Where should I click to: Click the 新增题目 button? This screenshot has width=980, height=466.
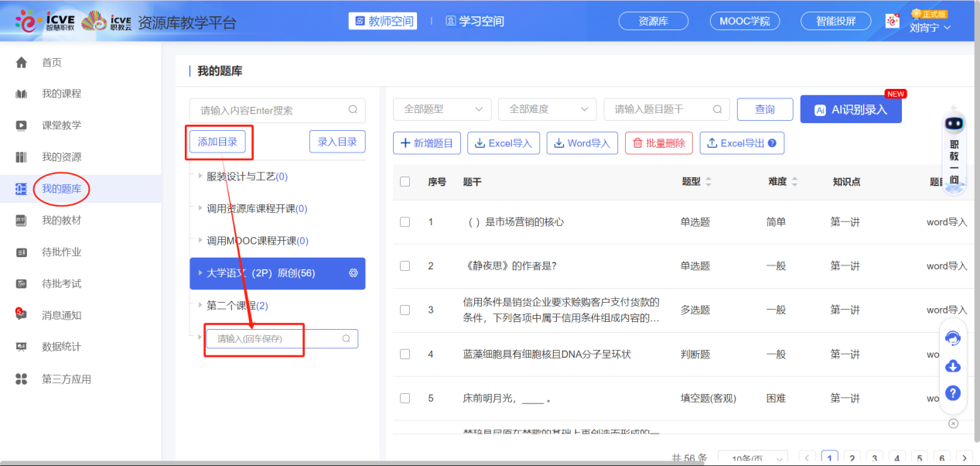426,142
